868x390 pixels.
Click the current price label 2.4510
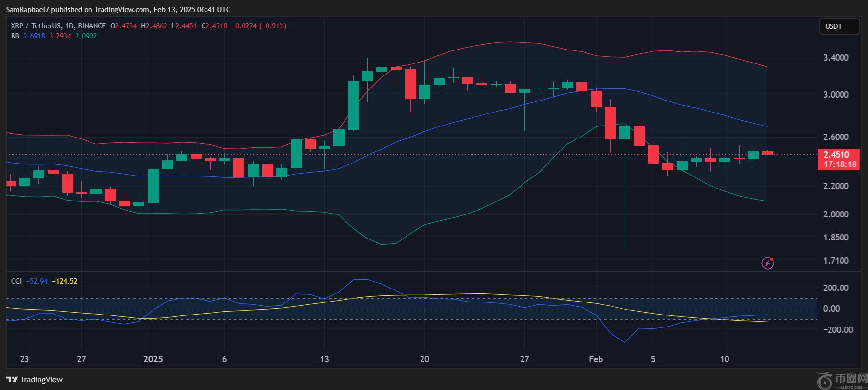pyautogui.click(x=836, y=154)
